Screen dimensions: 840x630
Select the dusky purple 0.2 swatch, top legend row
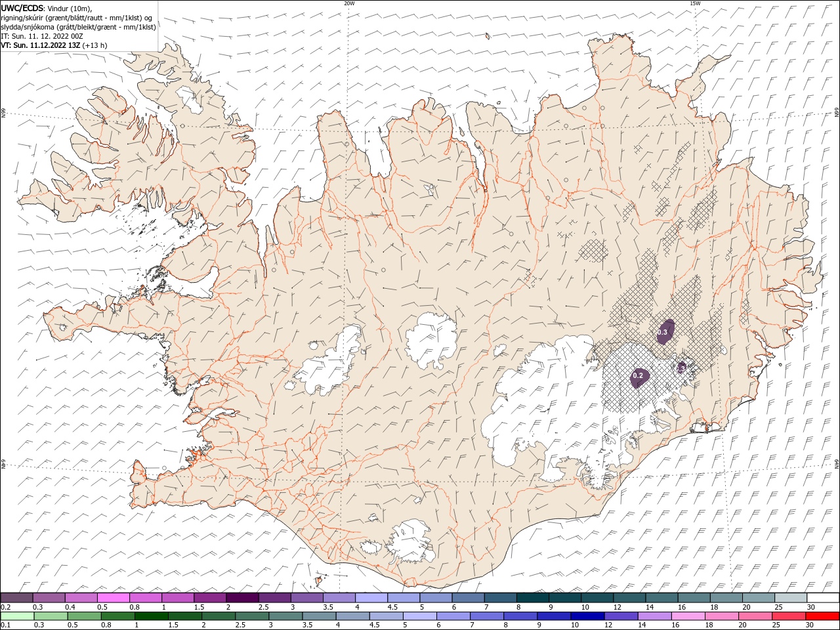[x=17, y=598]
